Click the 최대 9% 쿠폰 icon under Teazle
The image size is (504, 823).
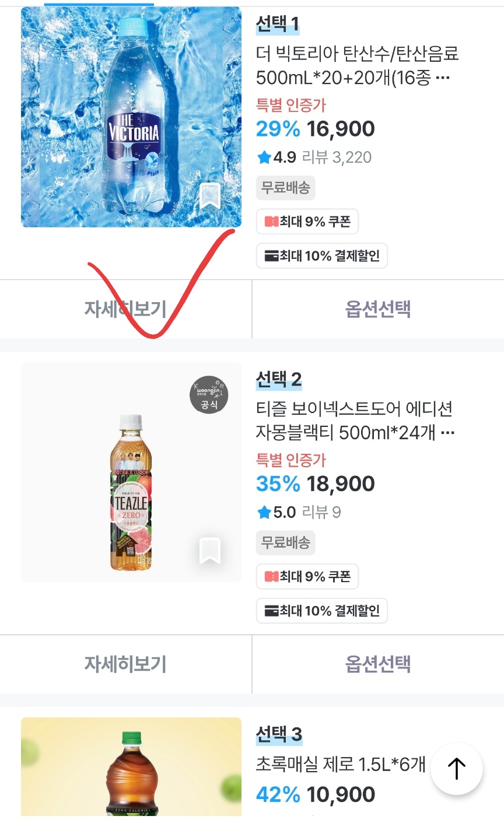[x=272, y=576]
